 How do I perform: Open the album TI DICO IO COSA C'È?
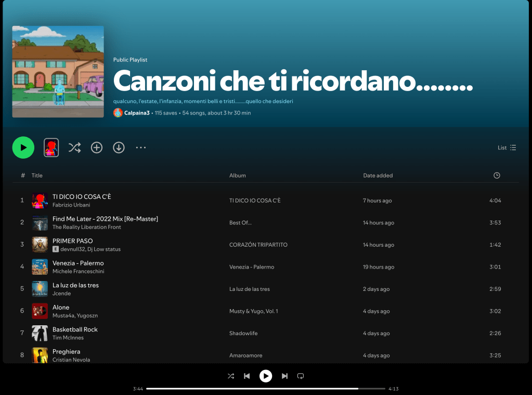[255, 200]
